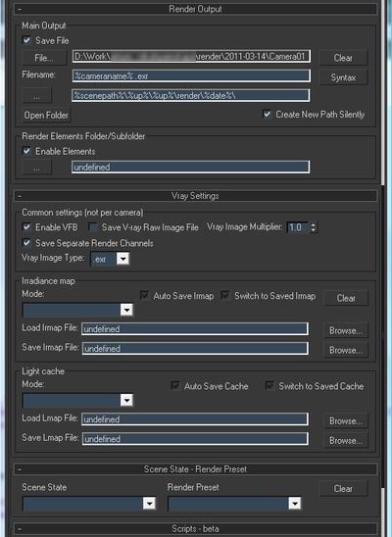Click the render elements folder field
This screenshot has width=392, height=537.
191,167
